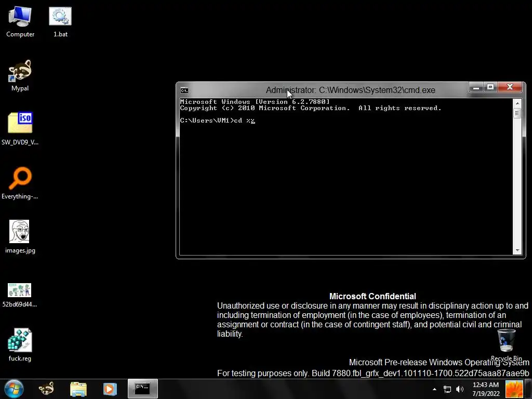Open Windows Explorer from the taskbar

click(x=78, y=389)
